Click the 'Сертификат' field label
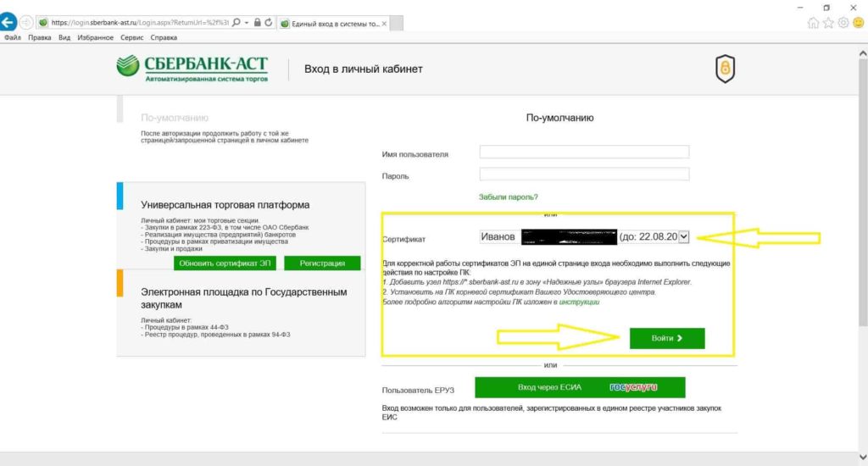This screenshot has height=466, width=868. tap(403, 239)
